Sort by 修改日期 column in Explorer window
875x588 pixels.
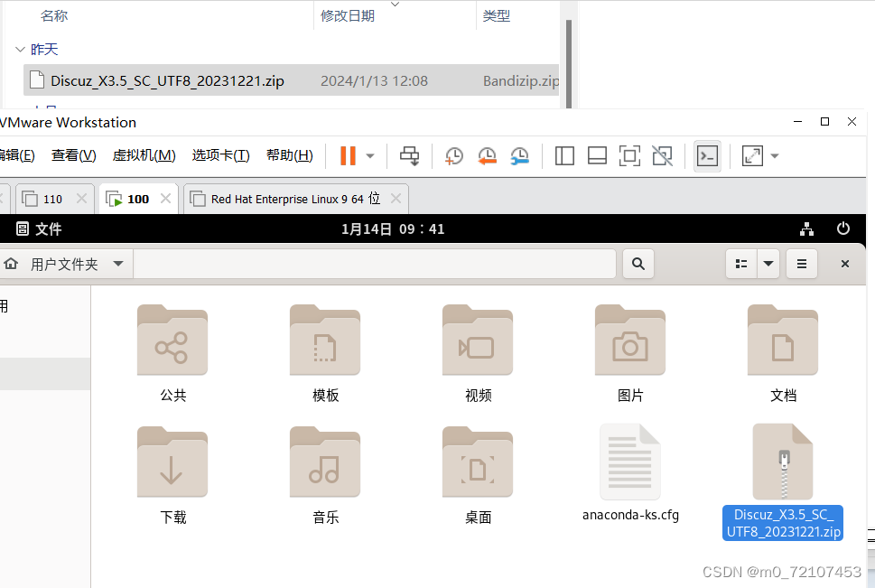click(x=347, y=15)
